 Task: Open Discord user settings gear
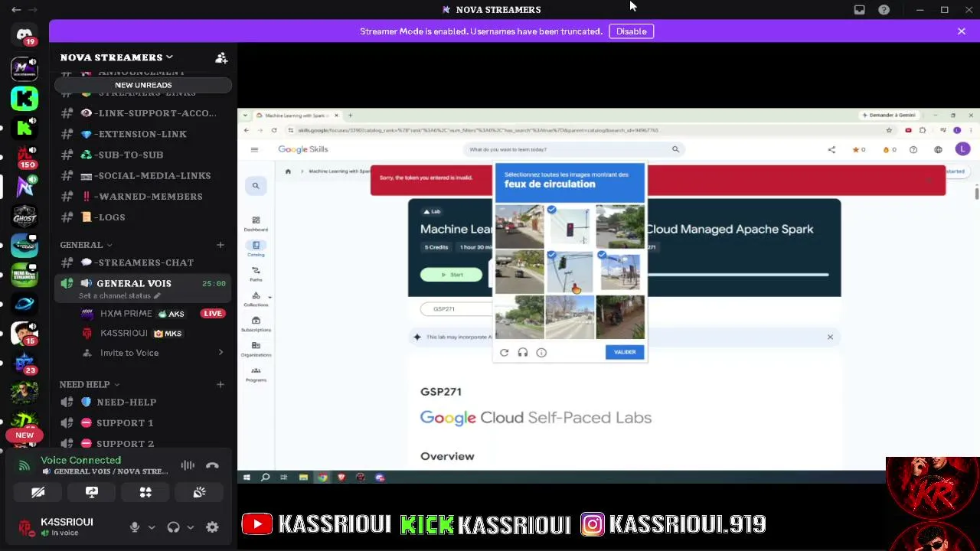(x=212, y=527)
